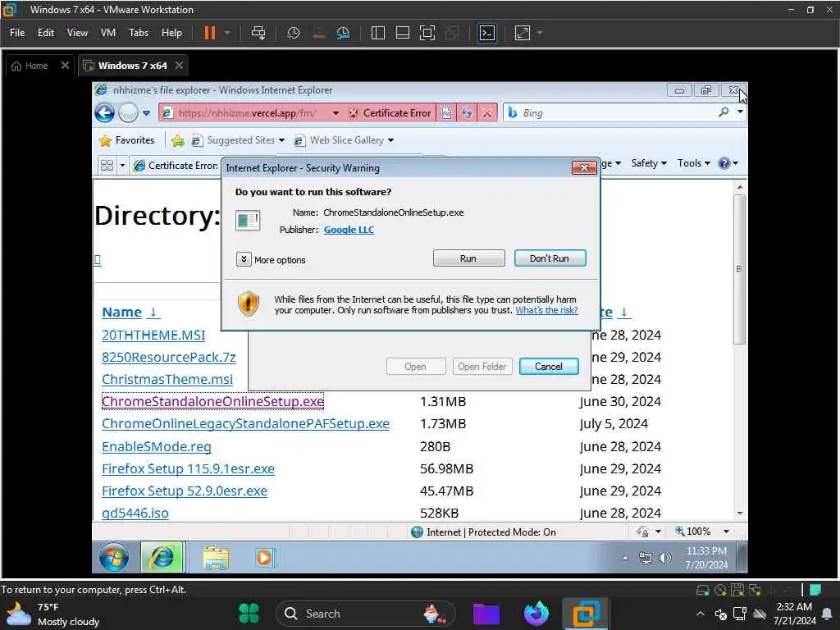Show or hide VMware library sidebar
The image size is (840, 630).
tap(377, 33)
